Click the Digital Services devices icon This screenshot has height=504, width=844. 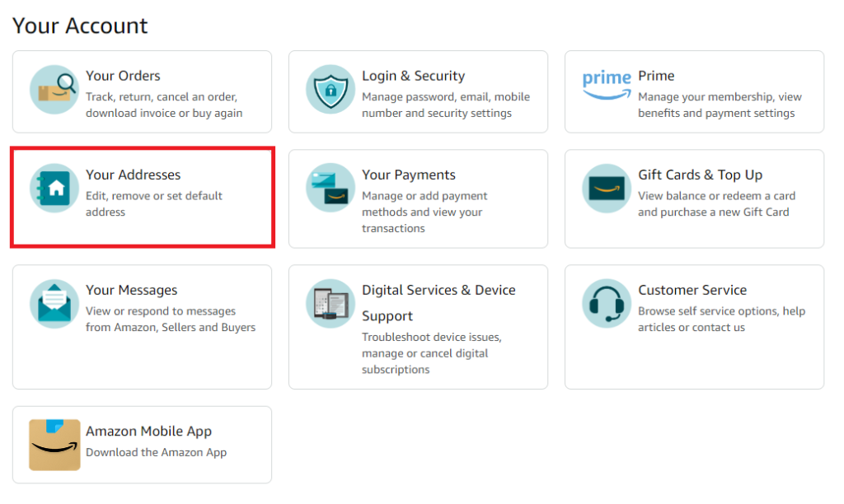331,303
